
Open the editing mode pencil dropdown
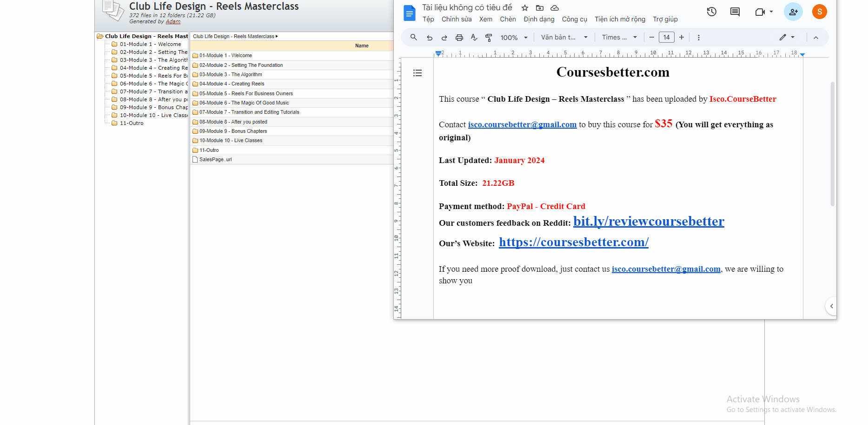coord(787,38)
